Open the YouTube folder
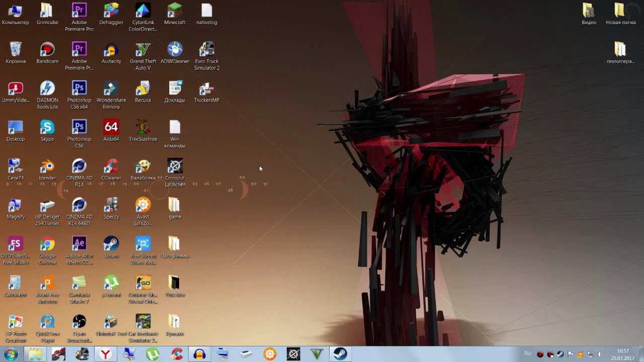644x362 pixels. (175, 287)
